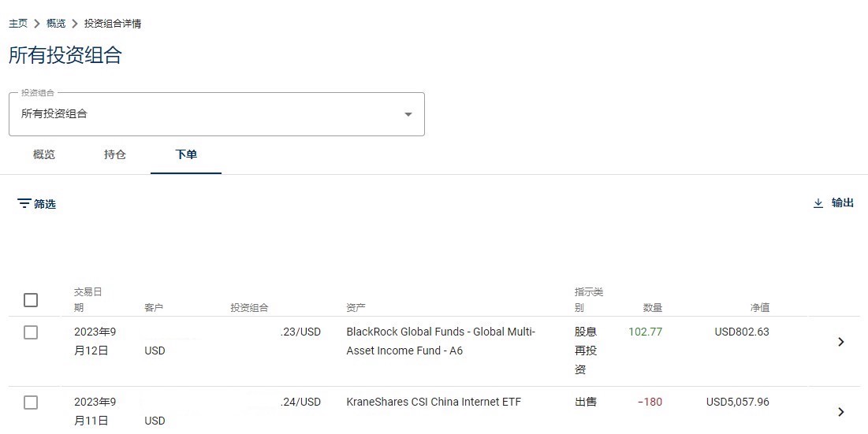Screen dimensions: 868x434
Task: Open BlackRock order details chevron arrow
Action: (841, 342)
